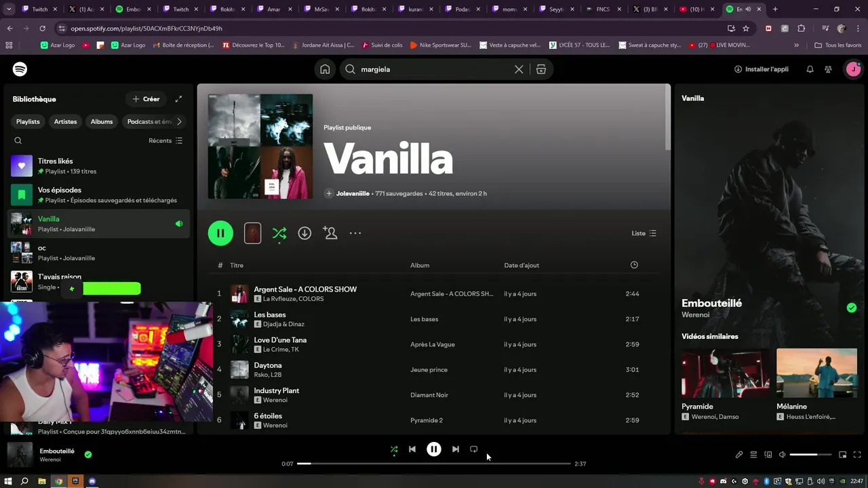Click the main playlist view scrollbar
This screenshot has width=868, height=488.
(x=668, y=117)
